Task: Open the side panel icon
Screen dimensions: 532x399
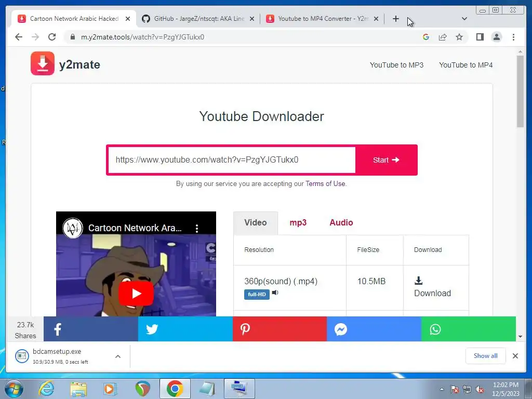Action: 480,37
